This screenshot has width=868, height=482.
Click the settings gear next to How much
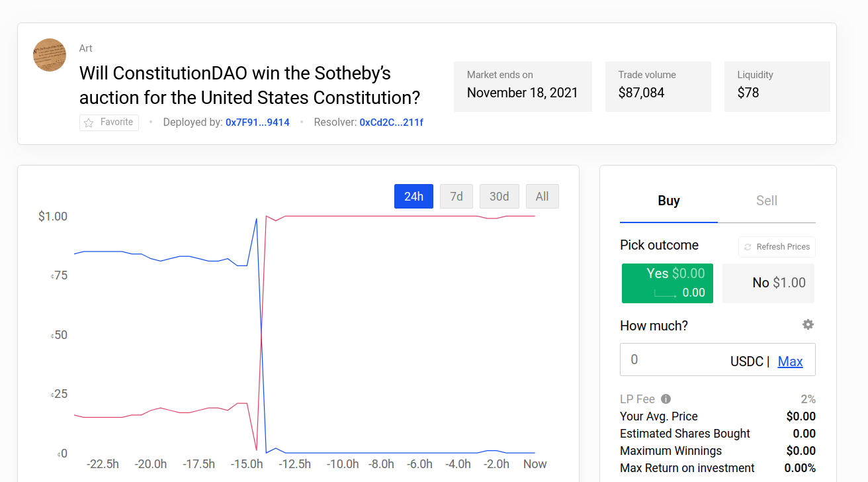pos(808,324)
